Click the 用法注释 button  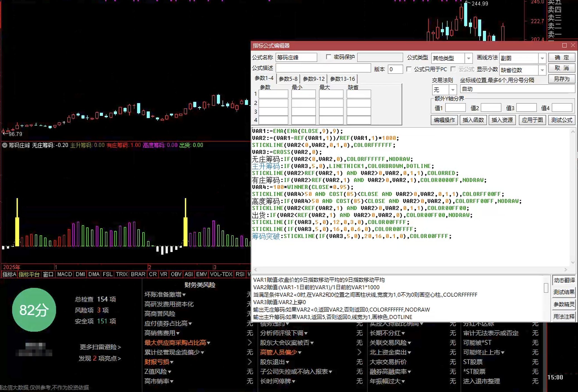564,316
